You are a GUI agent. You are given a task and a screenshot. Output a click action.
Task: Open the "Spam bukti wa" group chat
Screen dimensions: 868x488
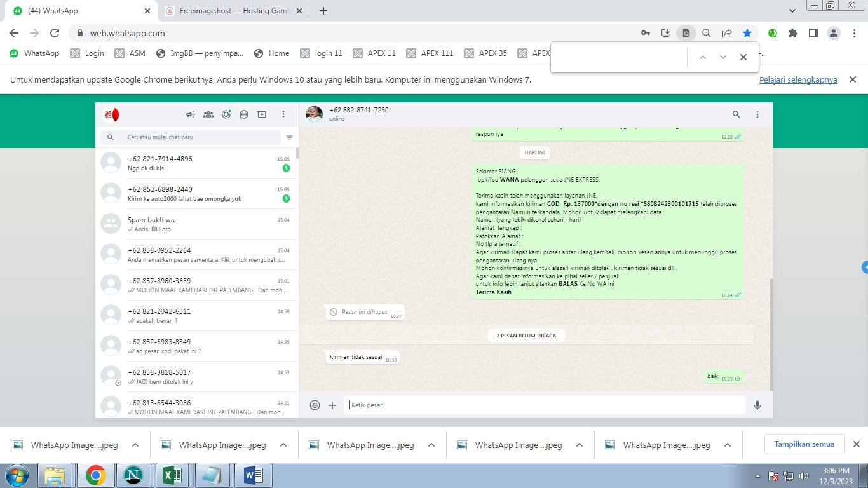pos(196,224)
